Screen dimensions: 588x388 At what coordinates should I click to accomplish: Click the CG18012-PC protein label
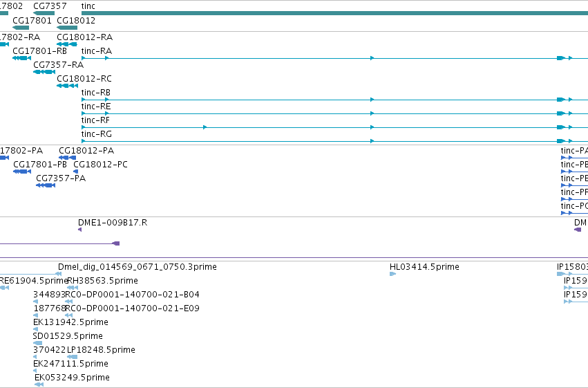(100, 165)
